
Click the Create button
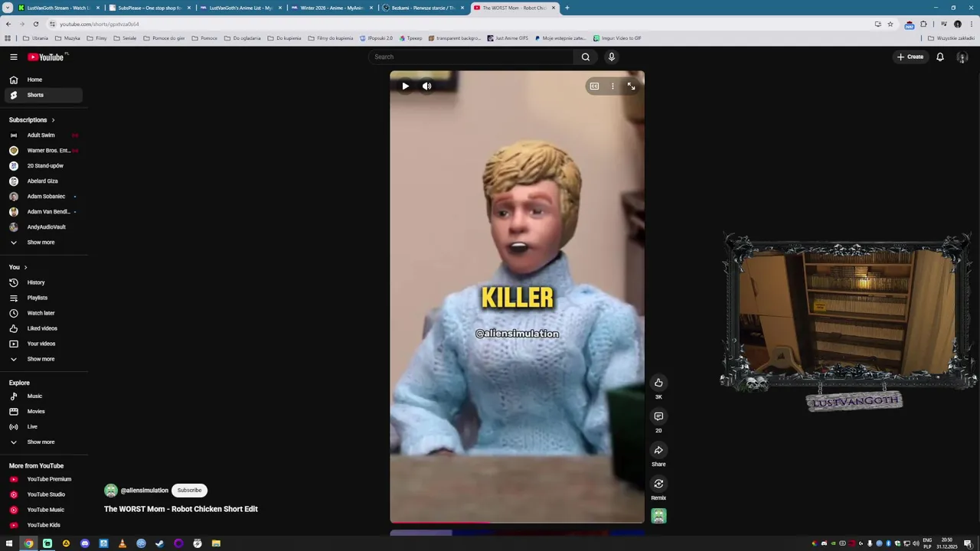coord(910,57)
